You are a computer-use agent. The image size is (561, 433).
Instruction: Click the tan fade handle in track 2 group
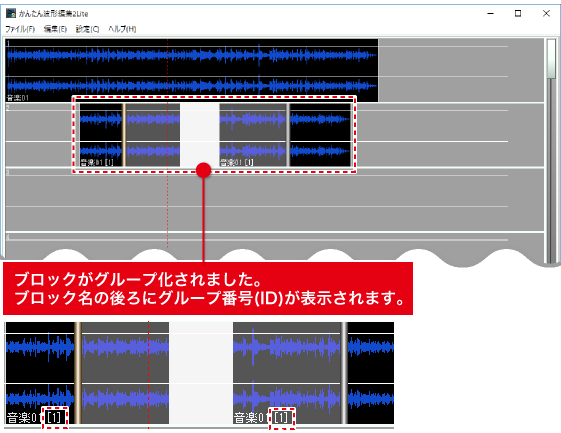[124, 135]
